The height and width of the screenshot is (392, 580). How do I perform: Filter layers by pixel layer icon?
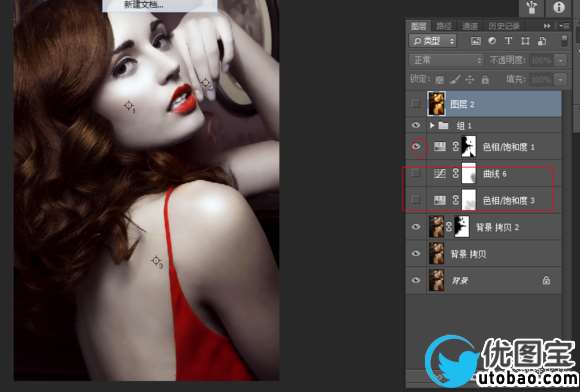click(x=475, y=41)
